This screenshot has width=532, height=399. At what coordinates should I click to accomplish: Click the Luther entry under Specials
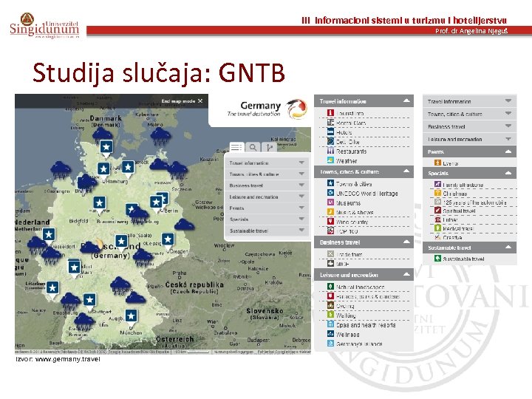pyautogui.click(x=450, y=219)
